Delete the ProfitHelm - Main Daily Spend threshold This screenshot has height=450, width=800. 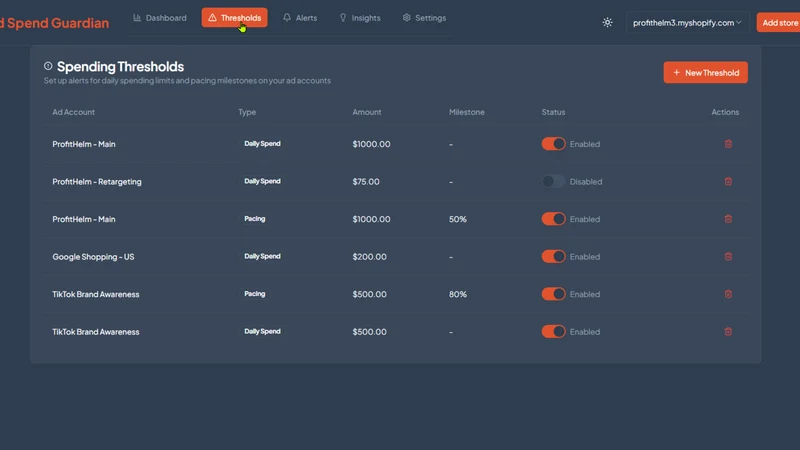(x=728, y=144)
